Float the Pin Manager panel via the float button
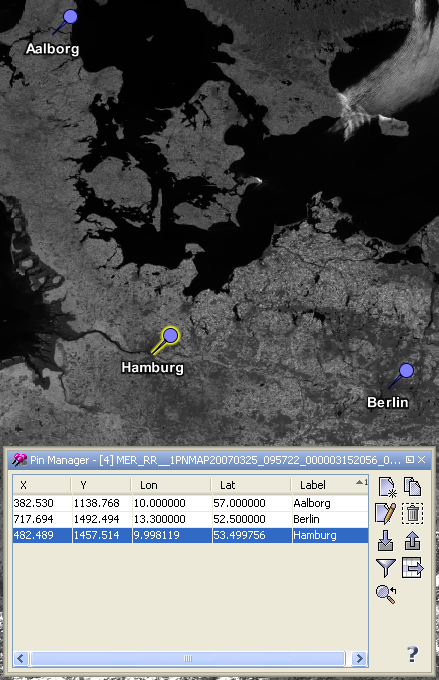Viewport: 439px width, 680px height. coord(410,460)
